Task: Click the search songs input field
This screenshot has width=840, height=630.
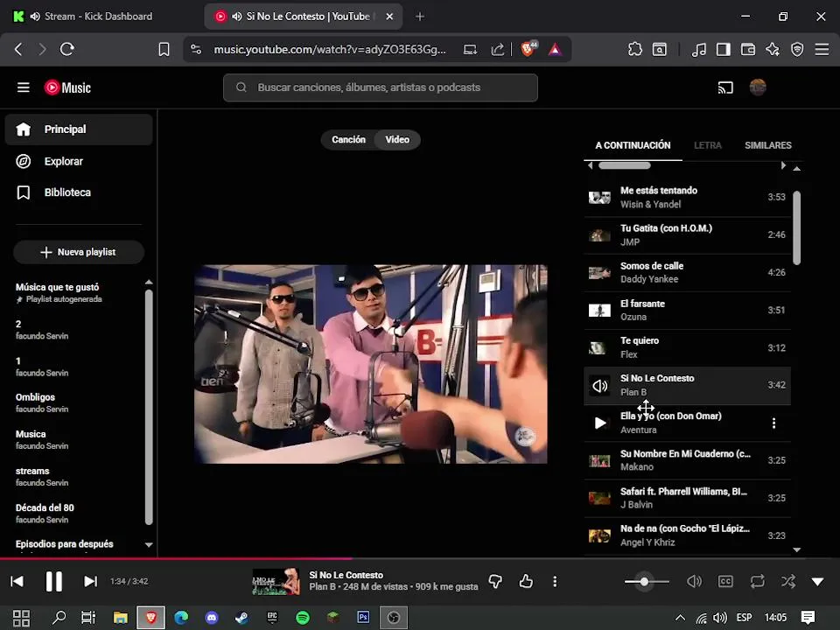Action: click(381, 87)
